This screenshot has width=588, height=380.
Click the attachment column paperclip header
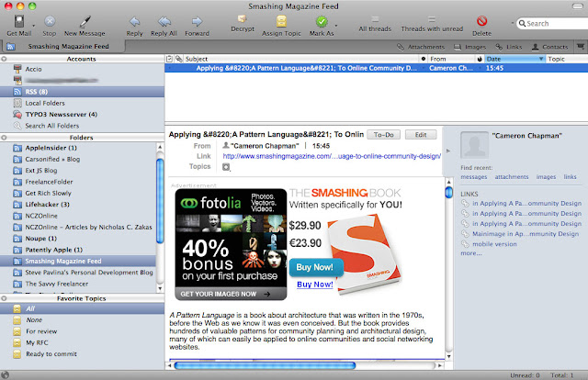[x=179, y=59]
